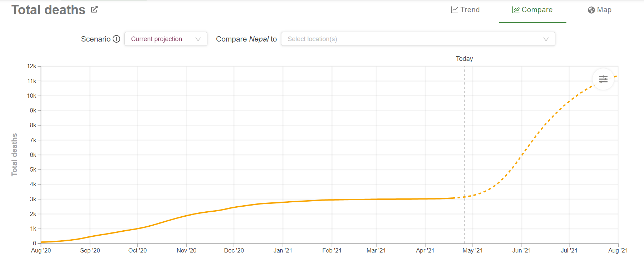Click the chart icon beside Compare
Screen dimensions: 644x255
coord(516,10)
